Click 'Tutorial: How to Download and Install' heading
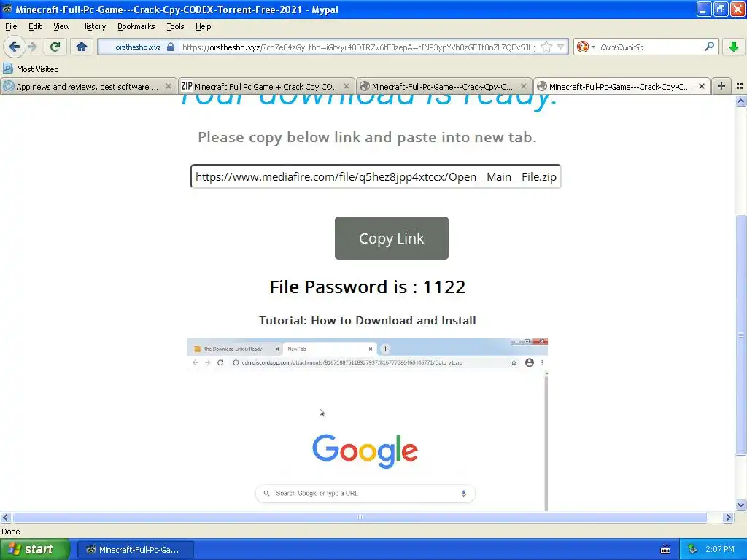This screenshot has width=747, height=560. [x=368, y=321]
